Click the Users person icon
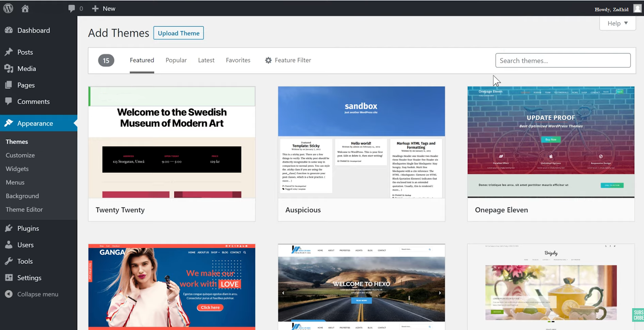Viewport: 644px width, 330px height. [8, 245]
